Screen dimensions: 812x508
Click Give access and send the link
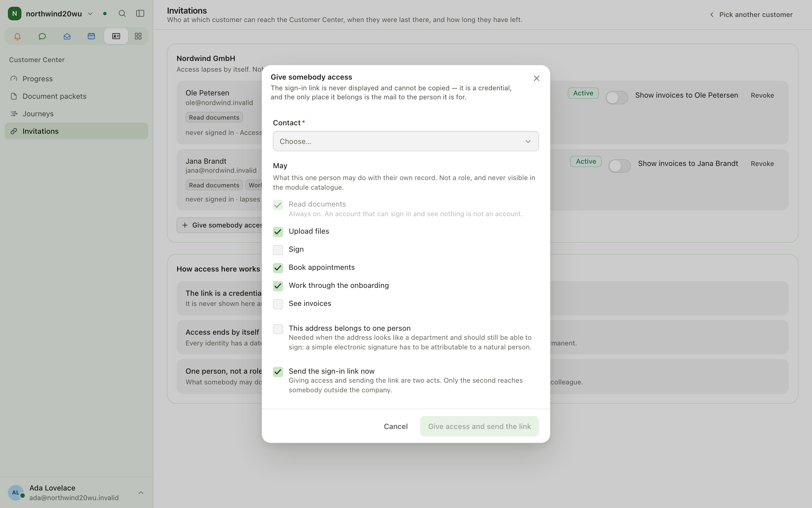click(479, 426)
